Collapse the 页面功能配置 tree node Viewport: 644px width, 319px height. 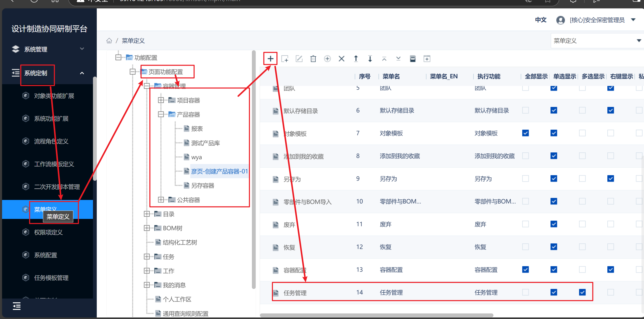132,72
